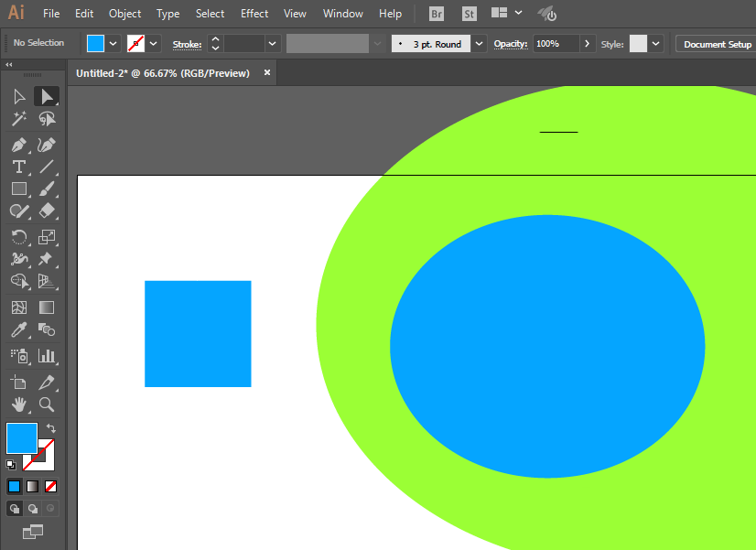The height and width of the screenshot is (550, 756).
Task: Open the fill color dropdown arrow
Action: [x=113, y=43]
